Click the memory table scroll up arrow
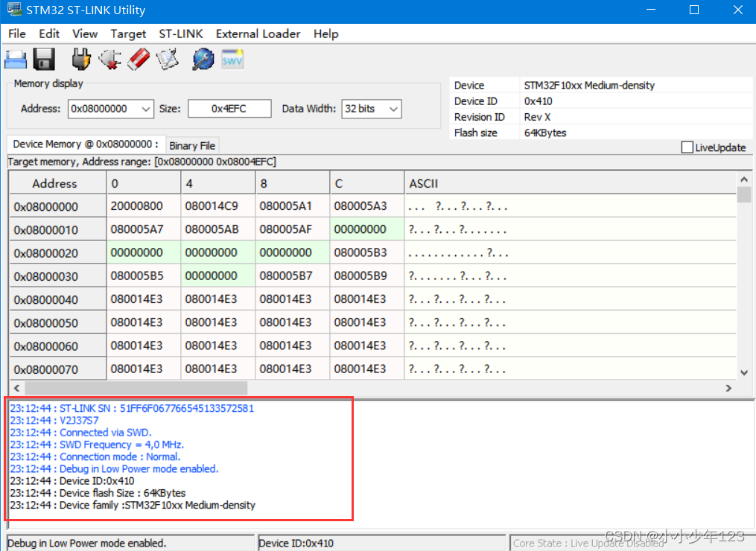756x551 pixels. 744,179
